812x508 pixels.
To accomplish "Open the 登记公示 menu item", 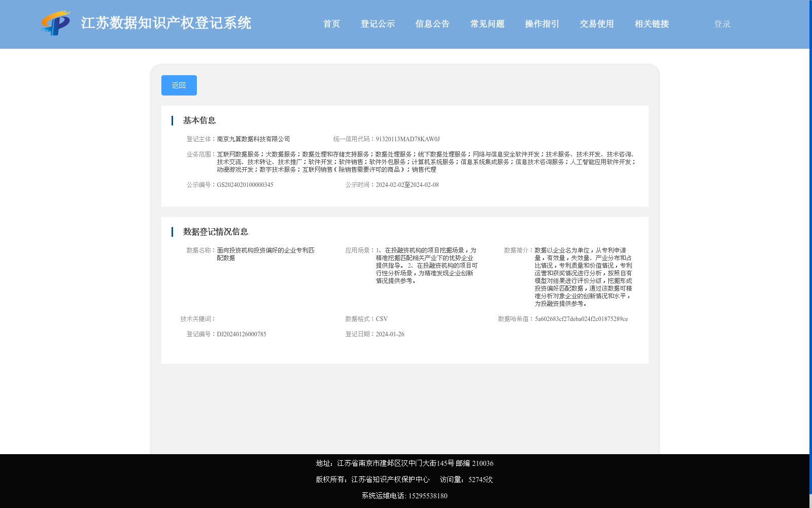I will click(x=378, y=24).
